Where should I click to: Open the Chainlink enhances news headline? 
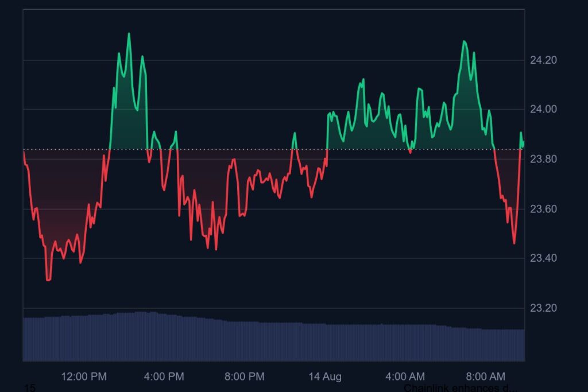(460, 388)
